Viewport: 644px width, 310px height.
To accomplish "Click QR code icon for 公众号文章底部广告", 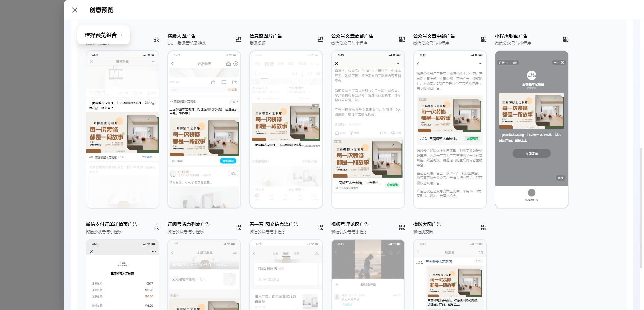I will click(x=402, y=39).
